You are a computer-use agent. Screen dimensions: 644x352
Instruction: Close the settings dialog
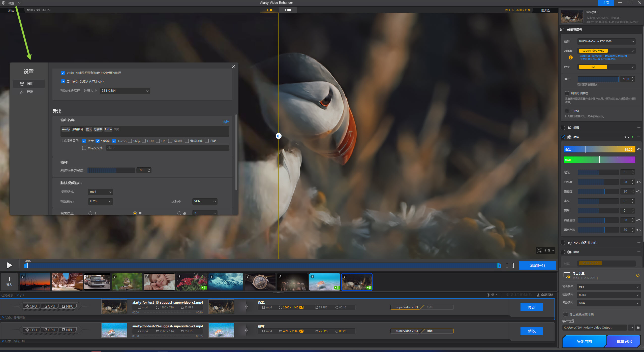coord(233,67)
